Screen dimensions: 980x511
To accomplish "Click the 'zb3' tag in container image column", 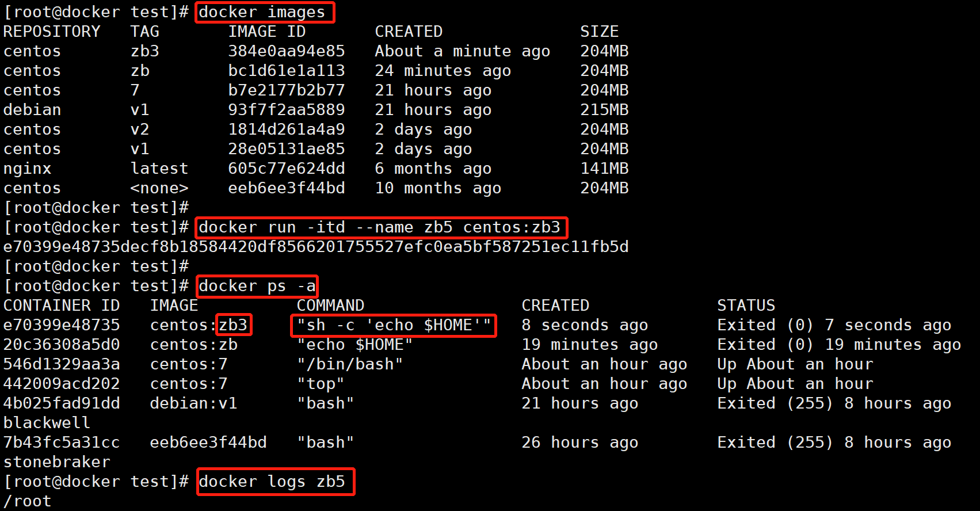I will click(x=233, y=325).
